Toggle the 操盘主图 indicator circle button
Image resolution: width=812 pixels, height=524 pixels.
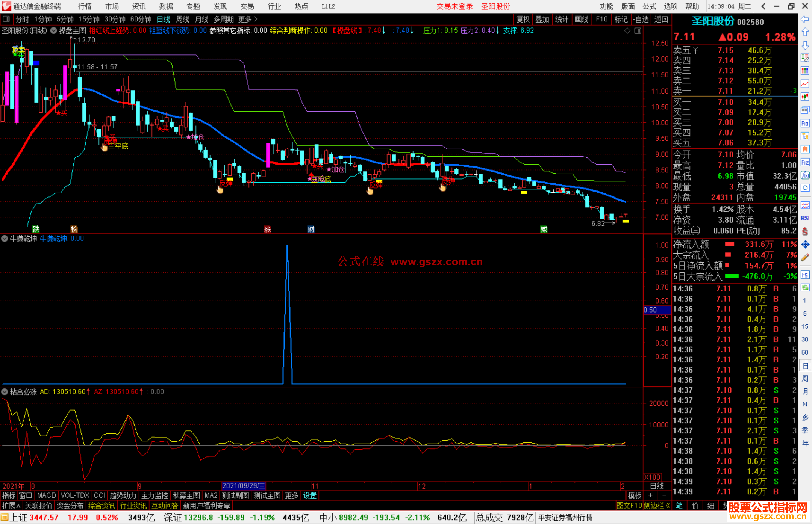tap(54, 30)
